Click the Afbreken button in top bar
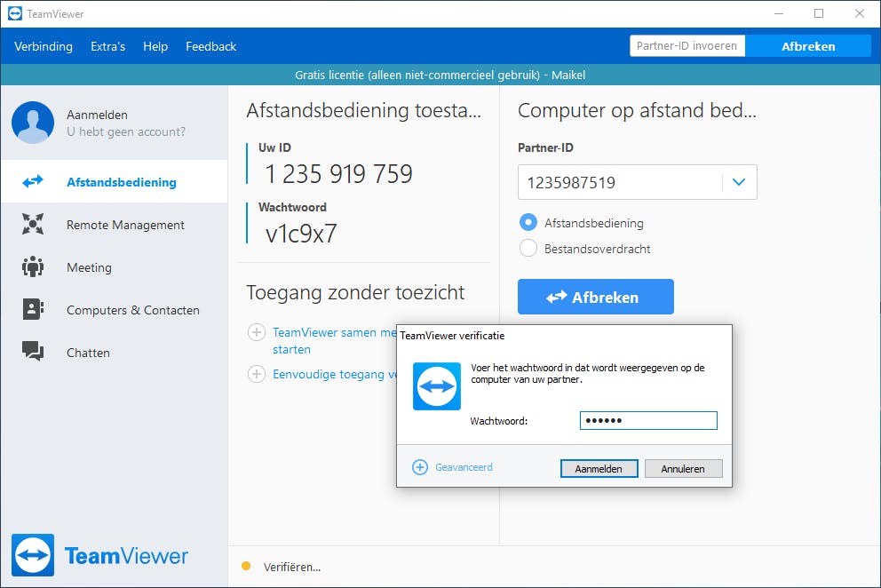Image resolution: width=881 pixels, height=588 pixels. click(808, 46)
